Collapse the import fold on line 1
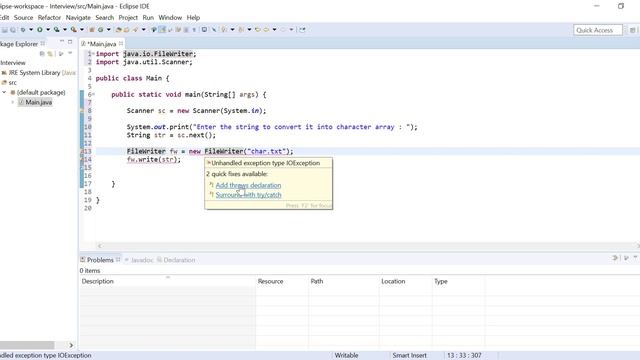640x360 pixels. (93, 54)
